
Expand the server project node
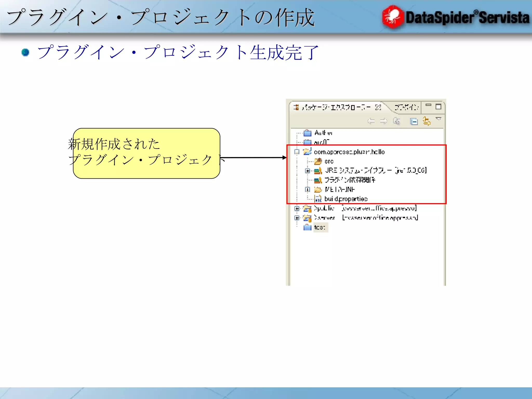pos(297,218)
